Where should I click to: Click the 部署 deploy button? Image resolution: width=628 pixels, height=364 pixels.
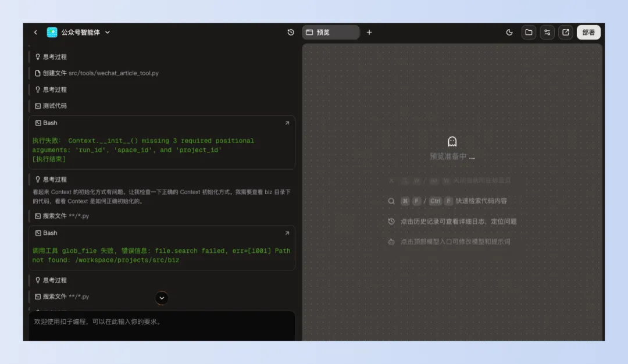pos(588,33)
